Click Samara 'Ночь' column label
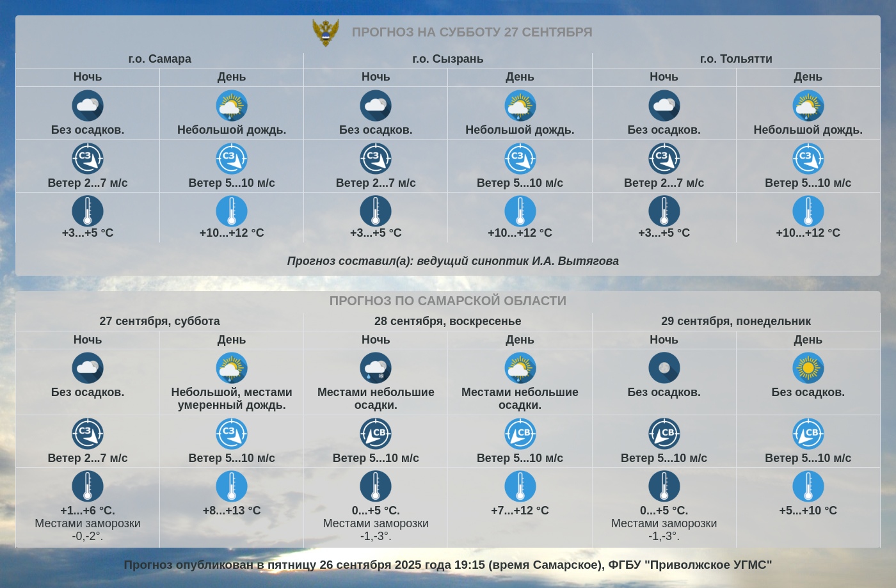The height and width of the screenshot is (588, 896). click(88, 77)
